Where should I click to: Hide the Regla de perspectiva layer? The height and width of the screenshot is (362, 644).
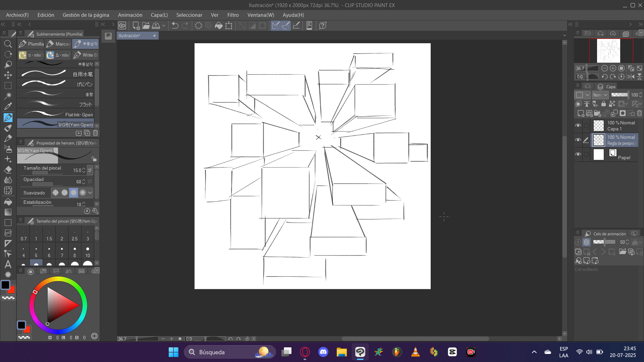point(578,140)
